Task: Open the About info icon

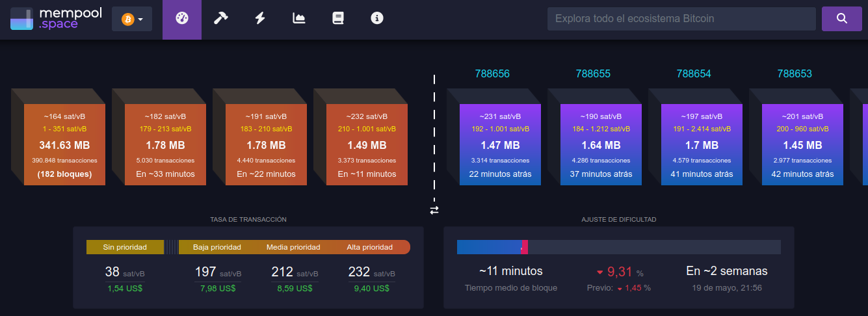Action: pyautogui.click(x=377, y=18)
